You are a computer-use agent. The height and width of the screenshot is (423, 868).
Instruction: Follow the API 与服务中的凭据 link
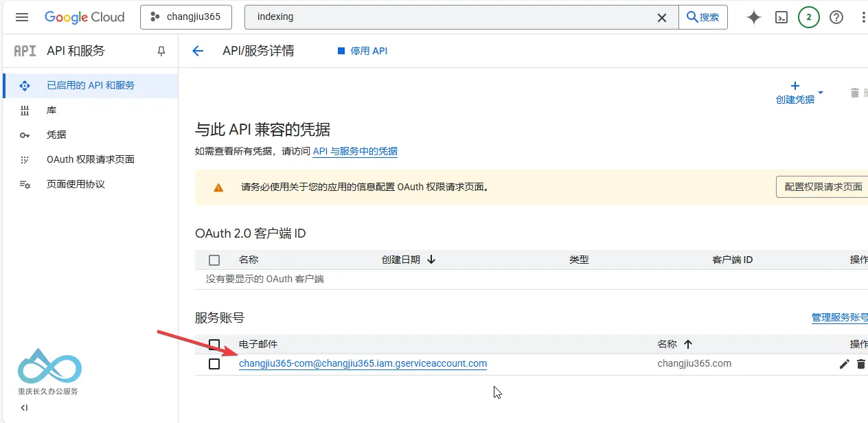tap(355, 151)
